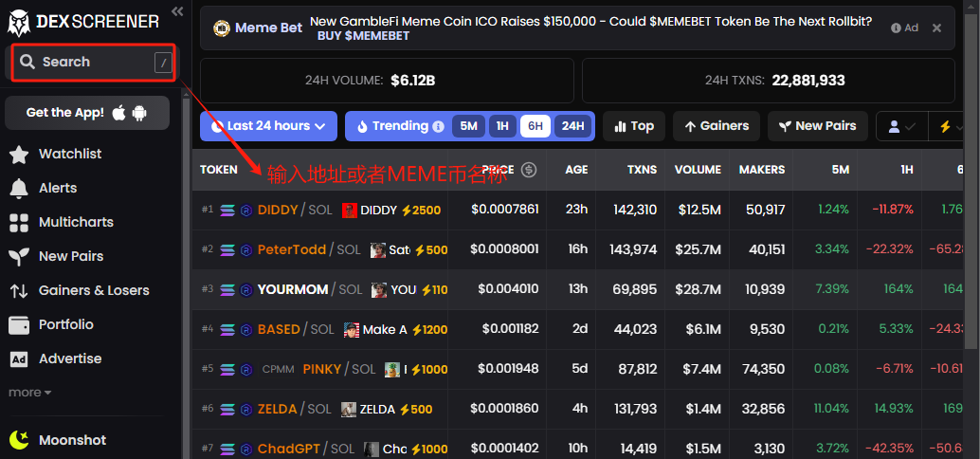Image resolution: width=980 pixels, height=459 pixels.
Task: Open the profile filter dropdown
Action: (x=902, y=126)
